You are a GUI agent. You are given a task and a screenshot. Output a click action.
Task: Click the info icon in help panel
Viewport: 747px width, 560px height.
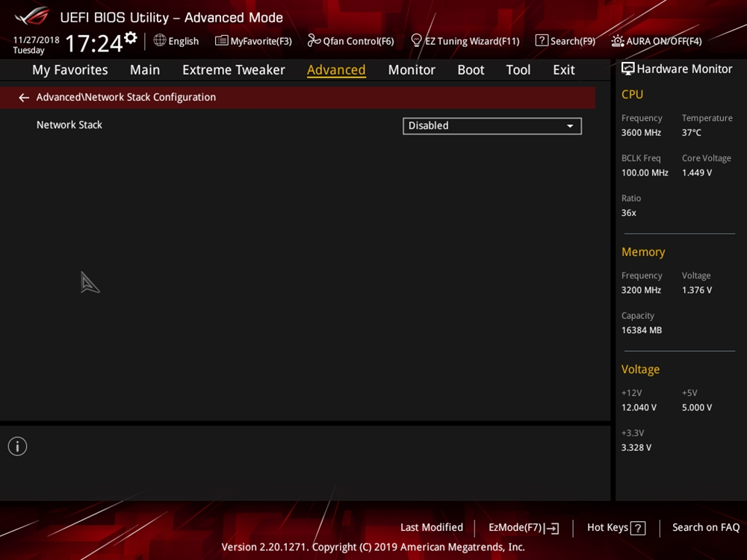[17, 447]
